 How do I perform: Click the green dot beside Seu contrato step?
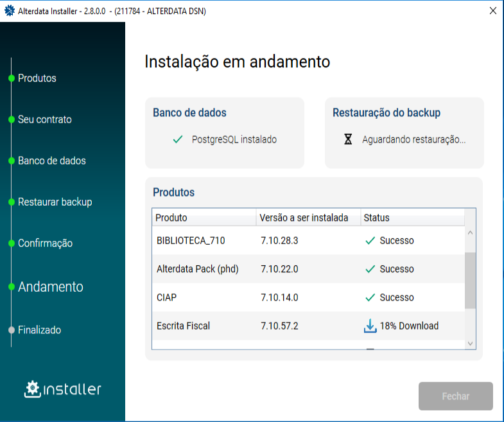click(12, 119)
